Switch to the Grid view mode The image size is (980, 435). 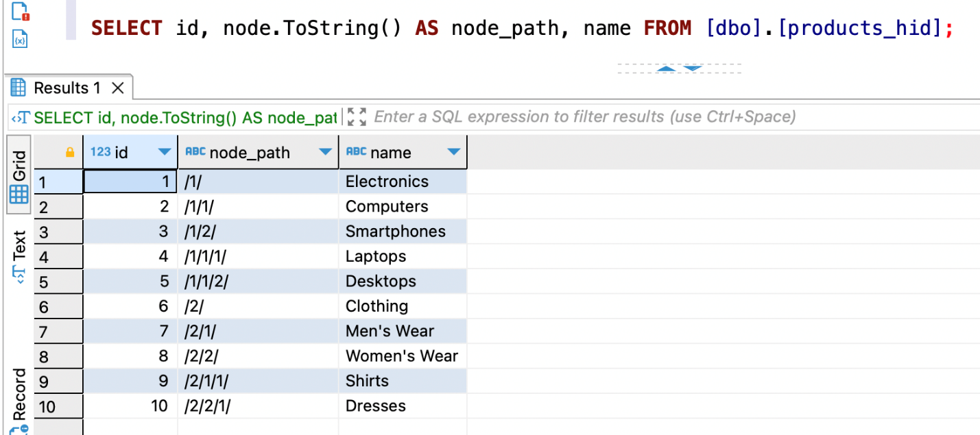(x=19, y=176)
